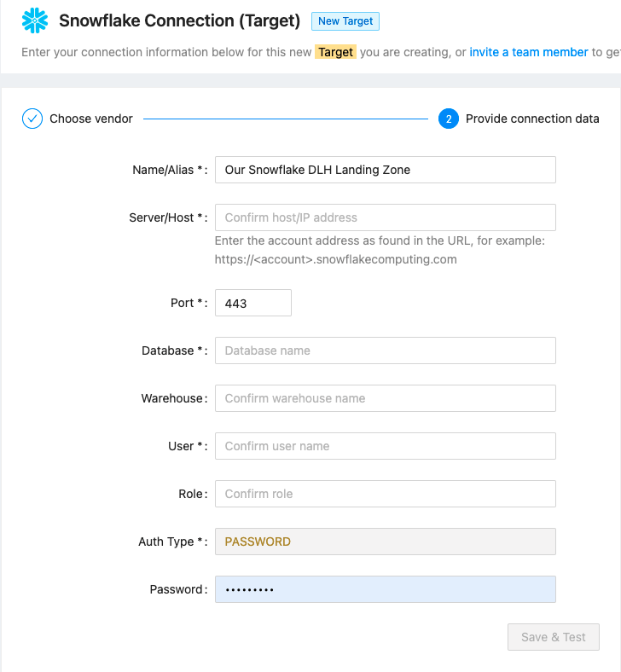This screenshot has width=621, height=672.
Task: Click the step 2 circle icon
Action: click(449, 119)
